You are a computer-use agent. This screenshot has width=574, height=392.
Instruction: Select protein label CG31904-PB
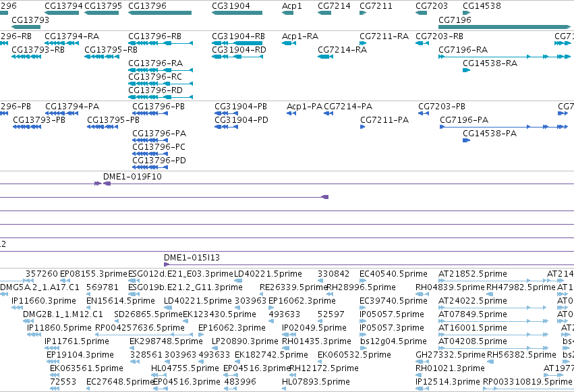(x=241, y=107)
